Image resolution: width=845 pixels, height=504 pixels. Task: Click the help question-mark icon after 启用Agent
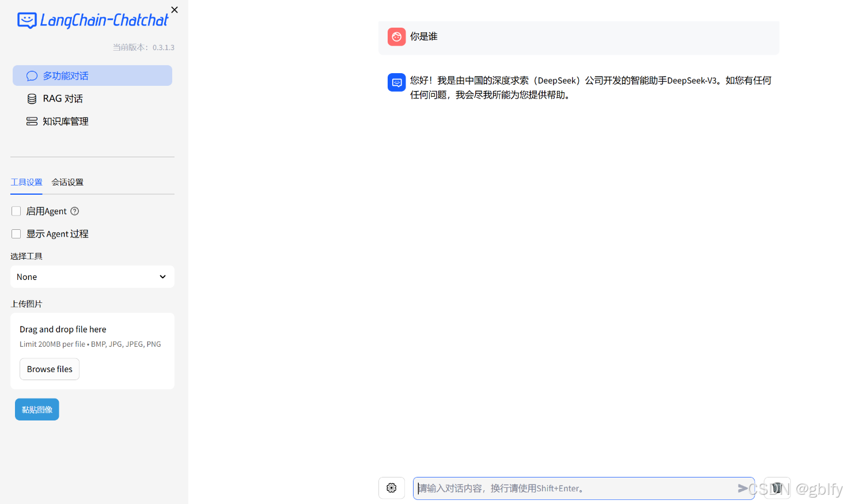74,211
